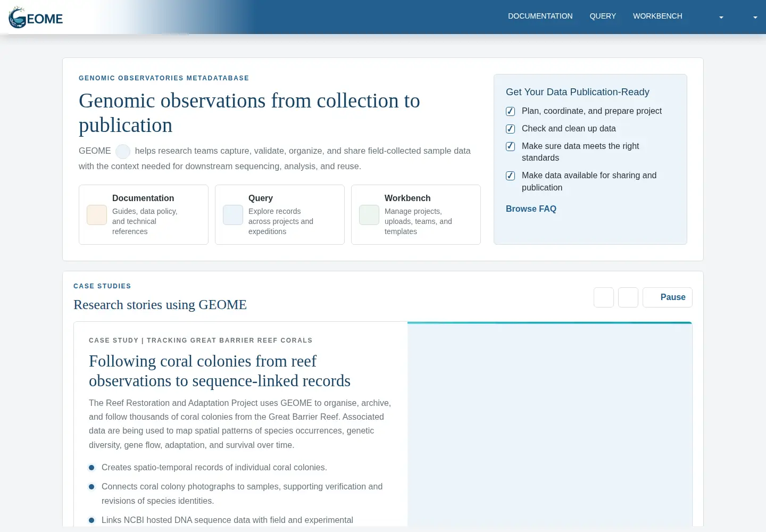Click the 'The Reef Restoration and Adaptation Project' paragraph
This screenshot has height=532, width=766.
coord(240,424)
